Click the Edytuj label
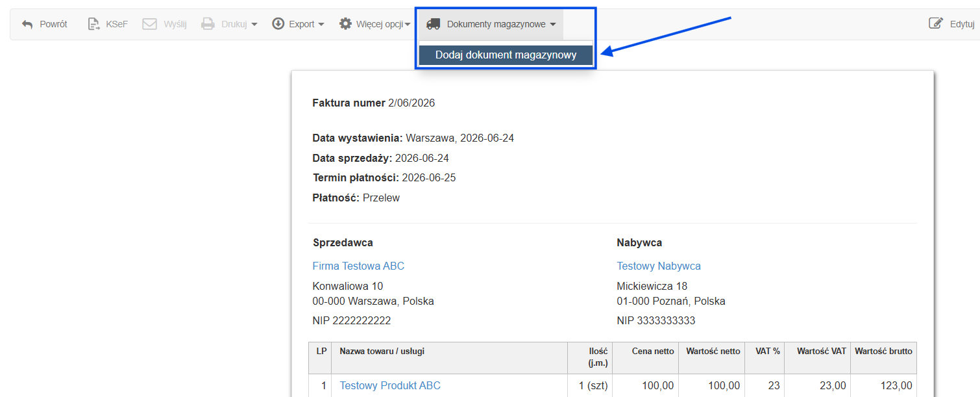Viewport: 980px width, 397px height. click(x=962, y=24)
